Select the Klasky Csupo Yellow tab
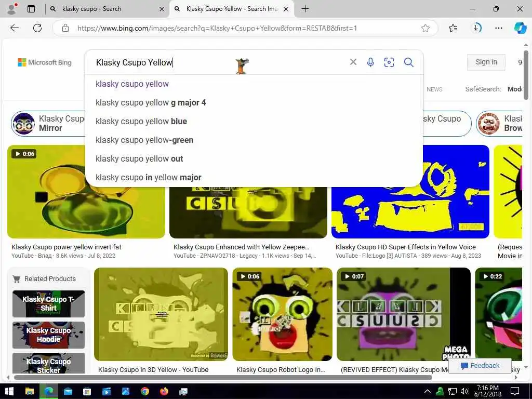Screen dimensions: 532x399 [x=232, y=9]
